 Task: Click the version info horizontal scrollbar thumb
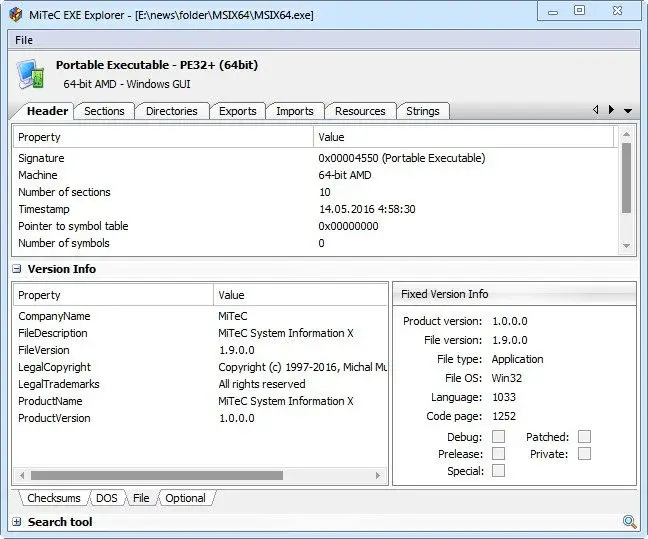click(x=157, y=475)
